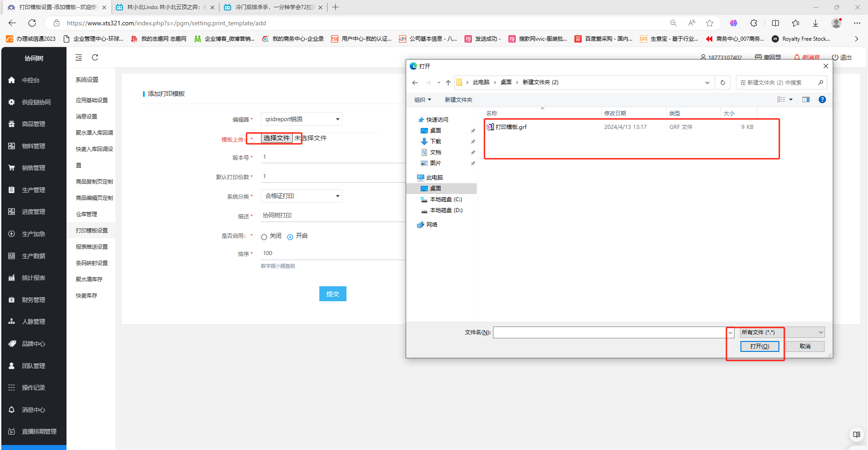Open browser settings three-dot menu
This screenshot has height=450, width=868.
[x=857, y=23]
